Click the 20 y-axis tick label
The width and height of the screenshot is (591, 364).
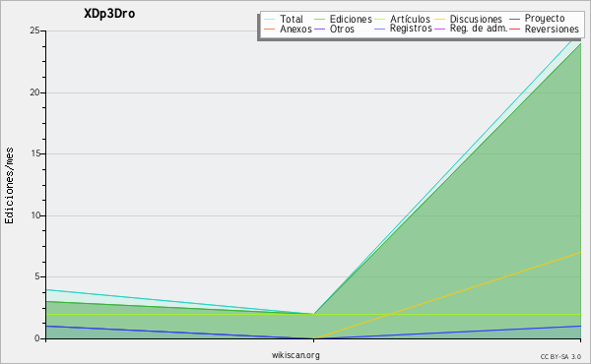click(34, 92)
